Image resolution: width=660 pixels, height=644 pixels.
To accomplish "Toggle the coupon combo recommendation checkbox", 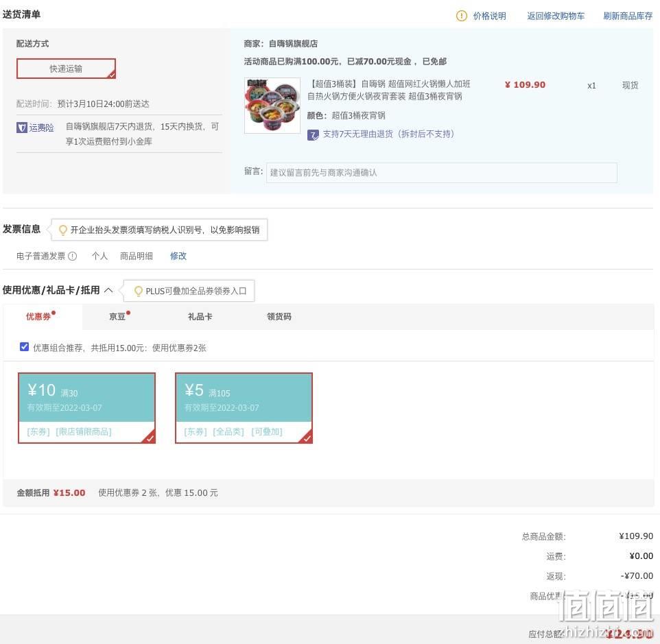I will [x=25, y=346].
